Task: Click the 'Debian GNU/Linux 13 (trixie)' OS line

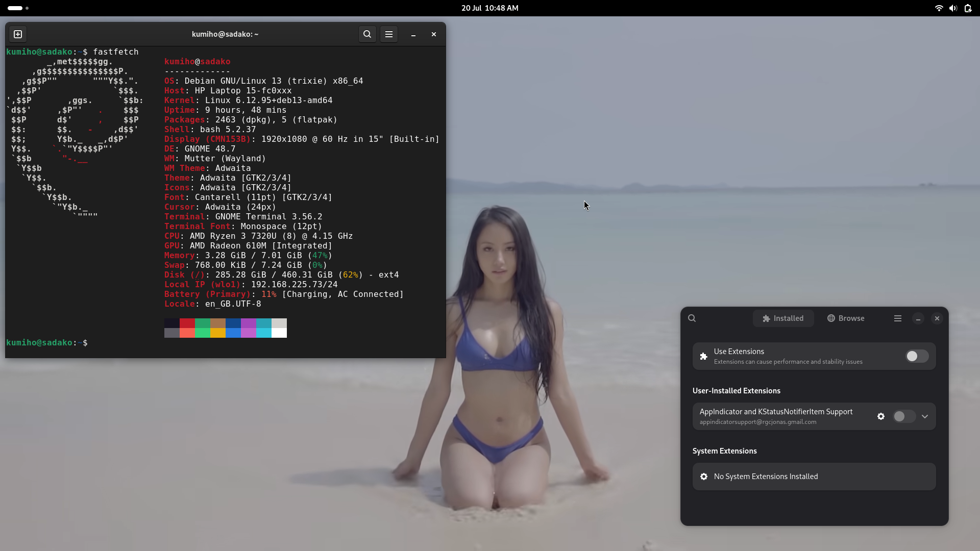Action: pyautogui.click(x=263, y=81)
